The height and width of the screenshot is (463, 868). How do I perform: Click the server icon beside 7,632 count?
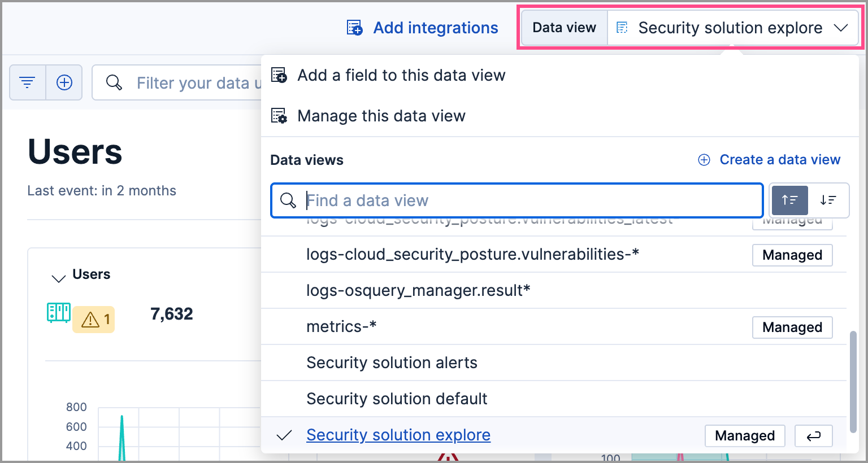(x=58, y=312)
